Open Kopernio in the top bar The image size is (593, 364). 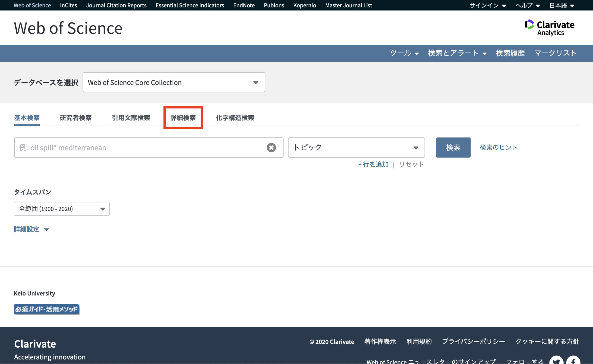coord(304,5)
